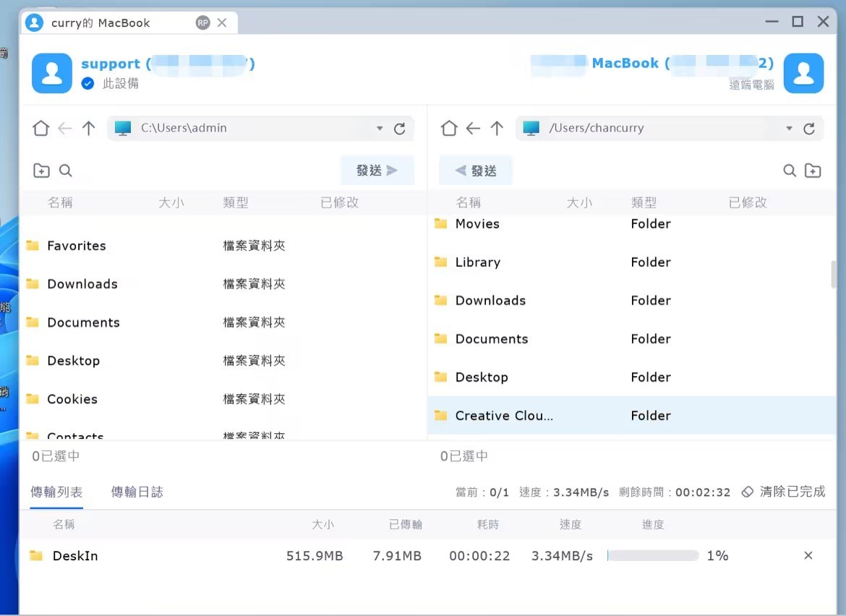The height and width of the screenshot is (616, 846).
Task: Go to local home directory
Action: 41,129
